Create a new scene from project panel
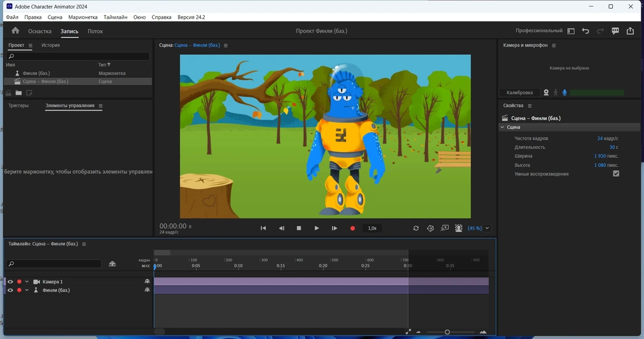The image size is (644, 339). tap(9, 93)
